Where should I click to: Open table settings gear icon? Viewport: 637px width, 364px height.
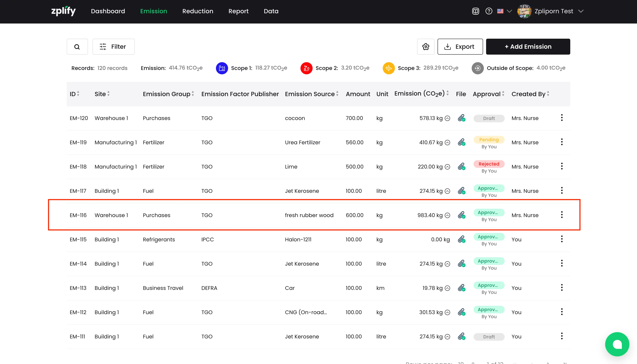coord(425,47)
